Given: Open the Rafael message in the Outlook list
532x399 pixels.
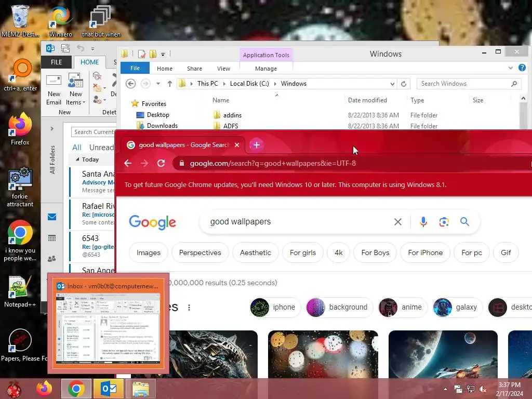Looking at the screenshot, I should point(92,214).
